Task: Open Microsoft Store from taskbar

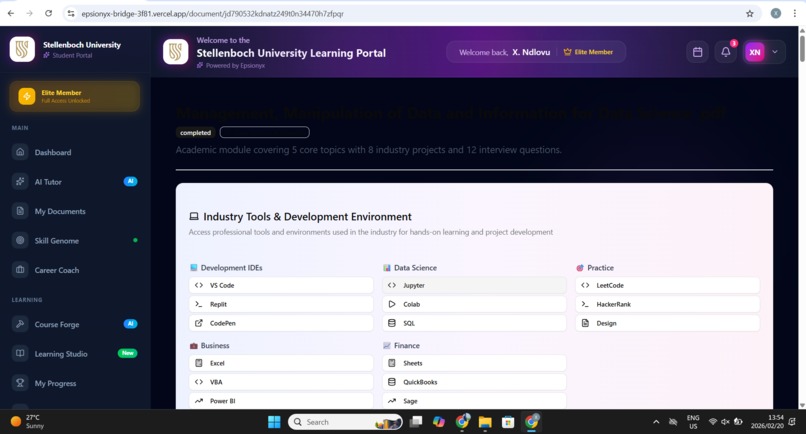Action: tap(508, 422)
